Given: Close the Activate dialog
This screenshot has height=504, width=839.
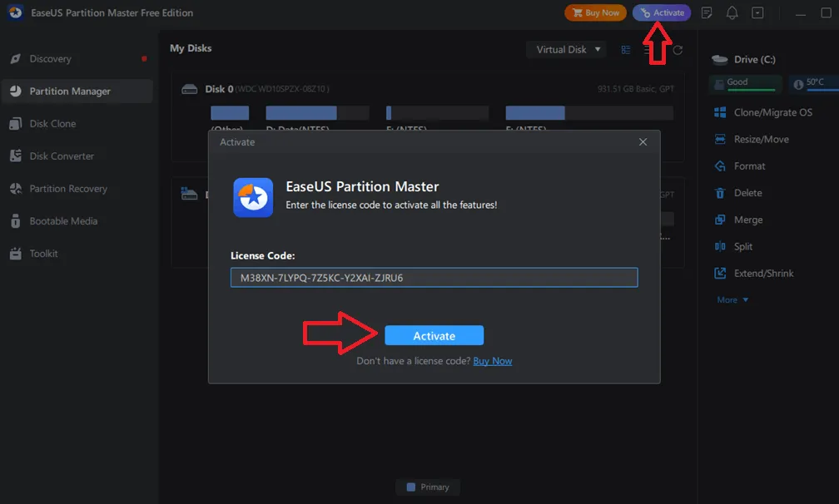Looking at the screenshot, I should (x=643, y=142).
